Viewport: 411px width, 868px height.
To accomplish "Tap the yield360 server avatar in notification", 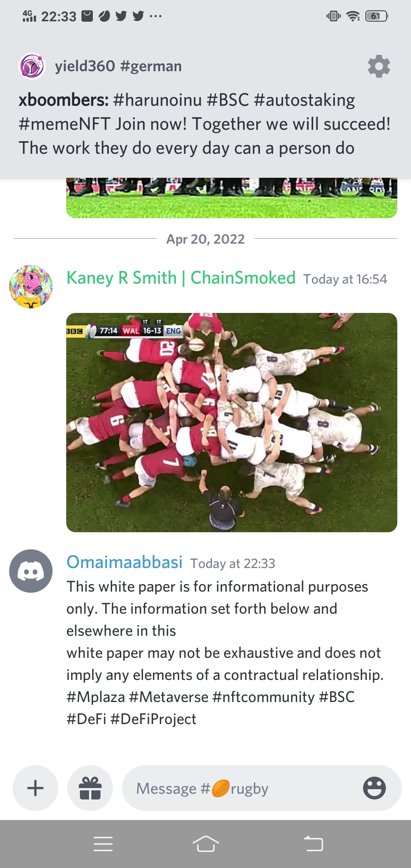I will pyautogui.click(x=32, y=66).
